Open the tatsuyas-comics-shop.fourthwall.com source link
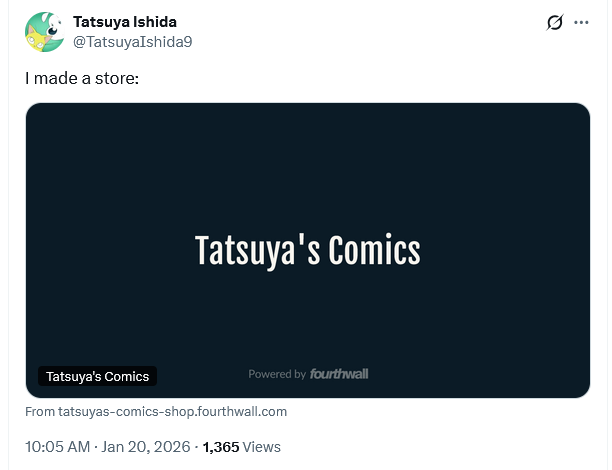 pyautogui.click(x=173, y=411)
